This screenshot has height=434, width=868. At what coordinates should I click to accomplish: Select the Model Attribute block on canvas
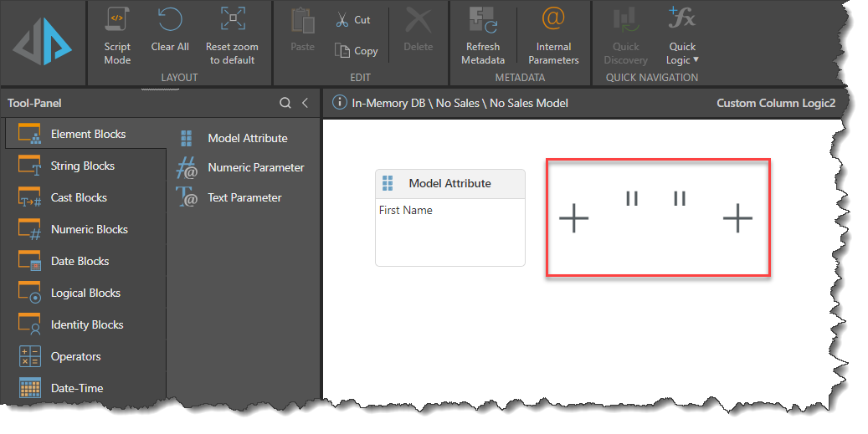[x=449, y=183]
